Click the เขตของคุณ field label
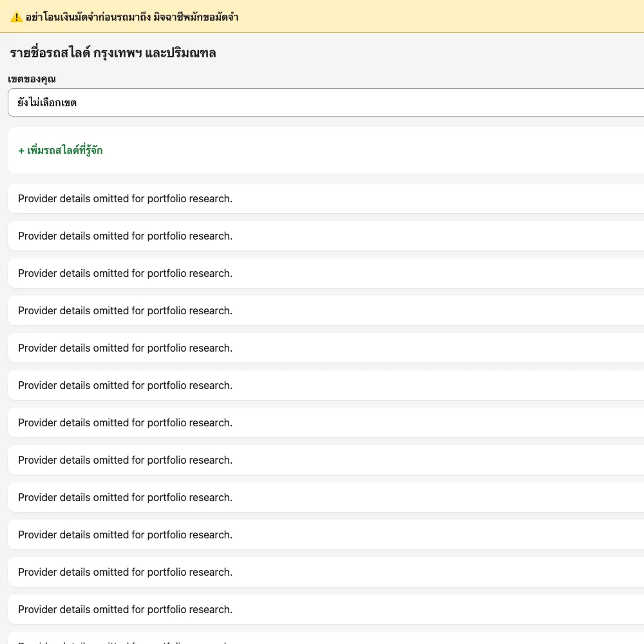The height and width of the screenshot is (644, 644). tap(32, 79)
